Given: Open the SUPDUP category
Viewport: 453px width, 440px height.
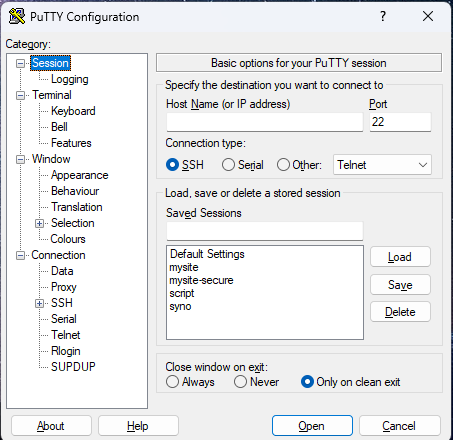Looking at the screenshot, I should [x=73, y=367].
